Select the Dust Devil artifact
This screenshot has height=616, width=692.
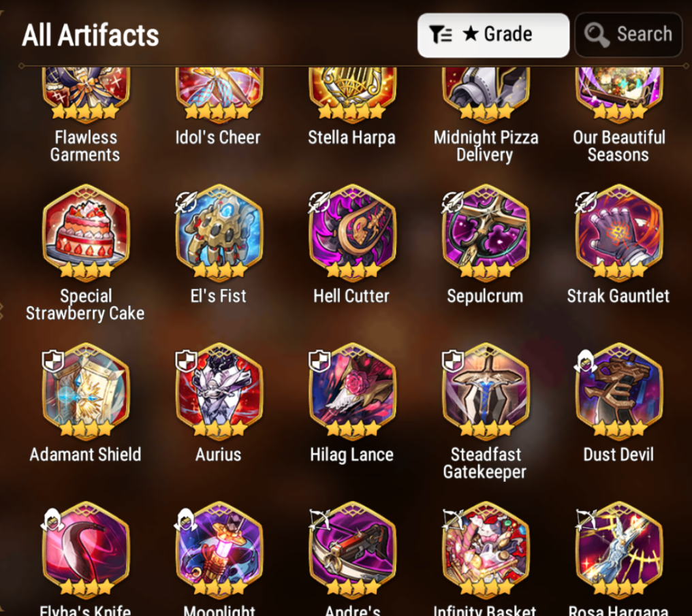point(618,392)
